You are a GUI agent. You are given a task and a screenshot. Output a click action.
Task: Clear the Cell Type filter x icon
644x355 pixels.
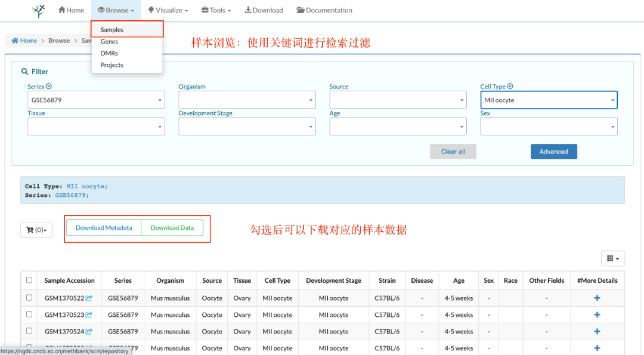(510, 87)
